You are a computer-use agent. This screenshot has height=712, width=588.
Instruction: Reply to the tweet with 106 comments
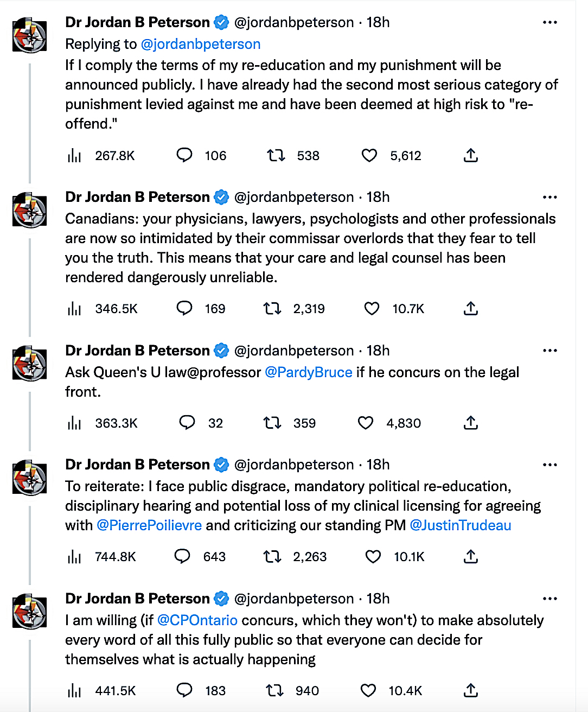184,156
